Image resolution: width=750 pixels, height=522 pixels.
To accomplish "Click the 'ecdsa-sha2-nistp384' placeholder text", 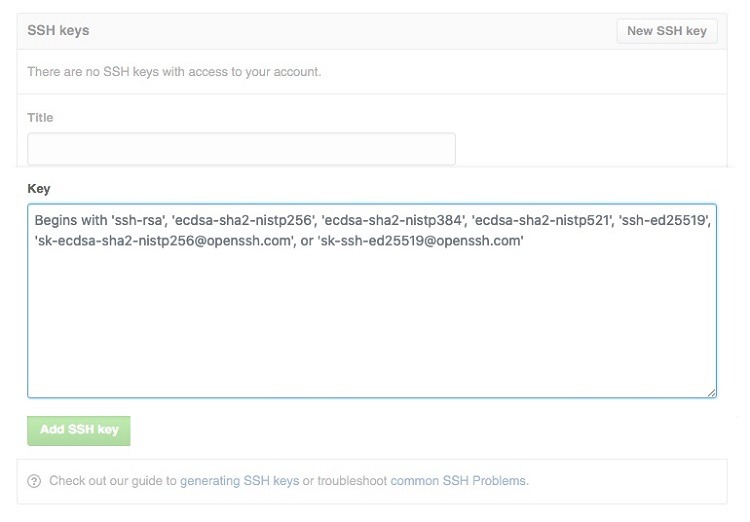I will (x=393, y=220).
